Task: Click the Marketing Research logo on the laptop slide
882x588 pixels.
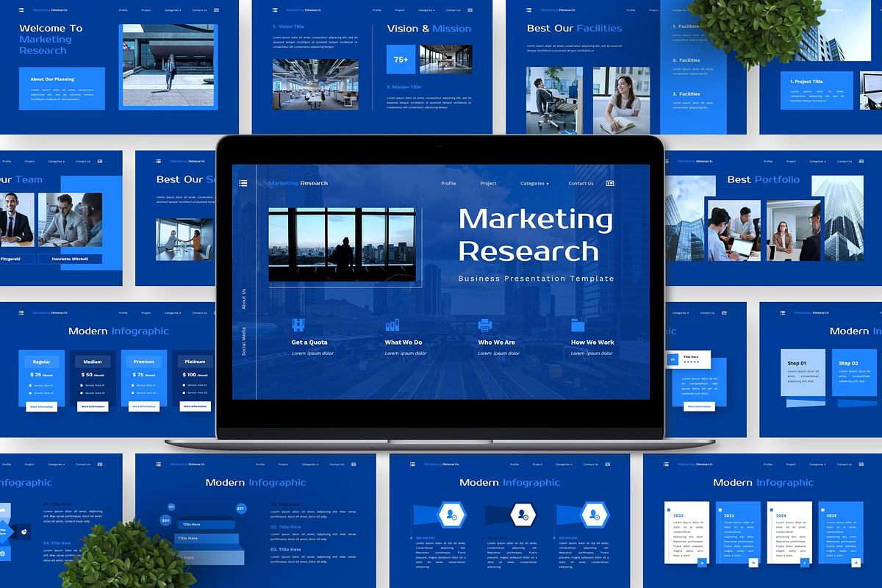Action: (298, 183)
